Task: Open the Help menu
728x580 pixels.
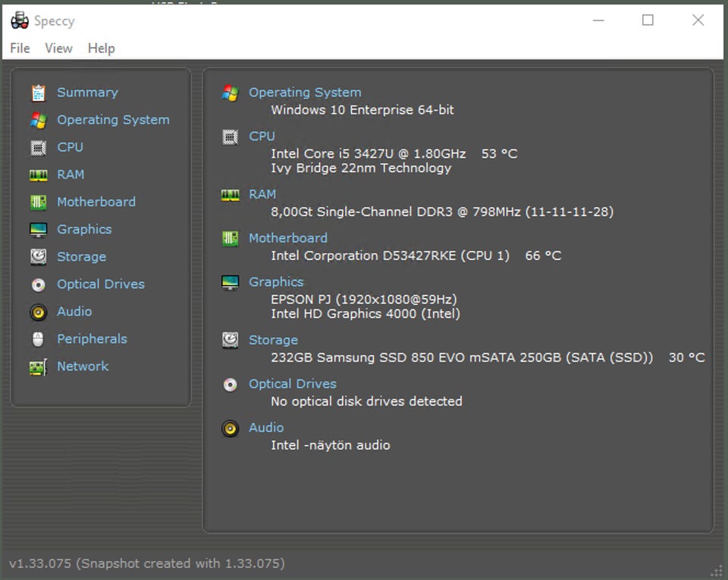Action: [x=101, y=48]
